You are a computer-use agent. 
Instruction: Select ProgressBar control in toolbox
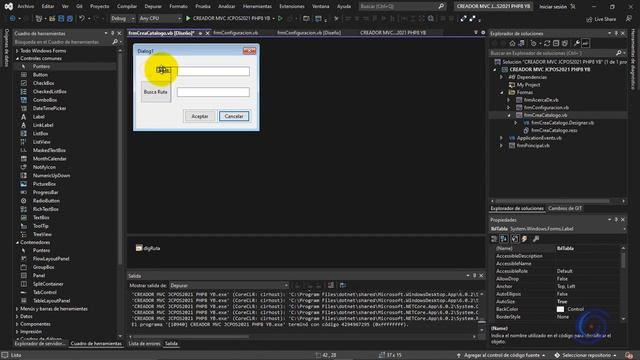(45, 192)
